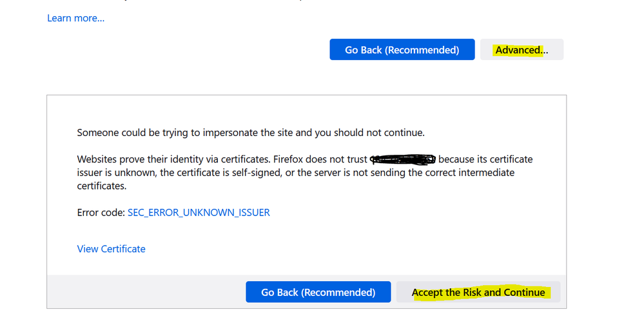Click the final word "certificates." ending the paragraph
The width and height of the screenshot is (644, 316).
102,186
